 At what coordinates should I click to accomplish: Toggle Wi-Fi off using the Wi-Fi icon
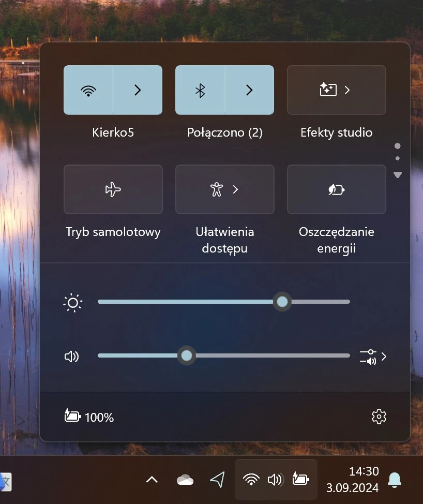pos(88,90)
